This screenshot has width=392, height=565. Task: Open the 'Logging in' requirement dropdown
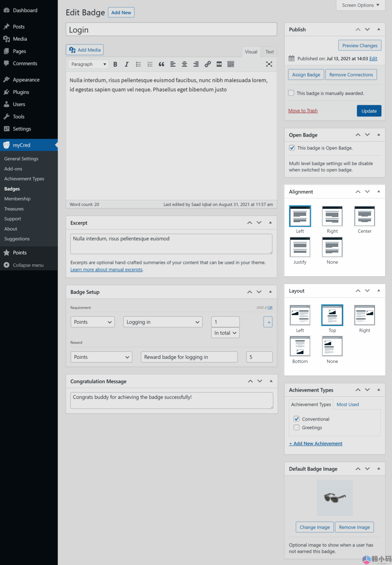coord(163,322)
